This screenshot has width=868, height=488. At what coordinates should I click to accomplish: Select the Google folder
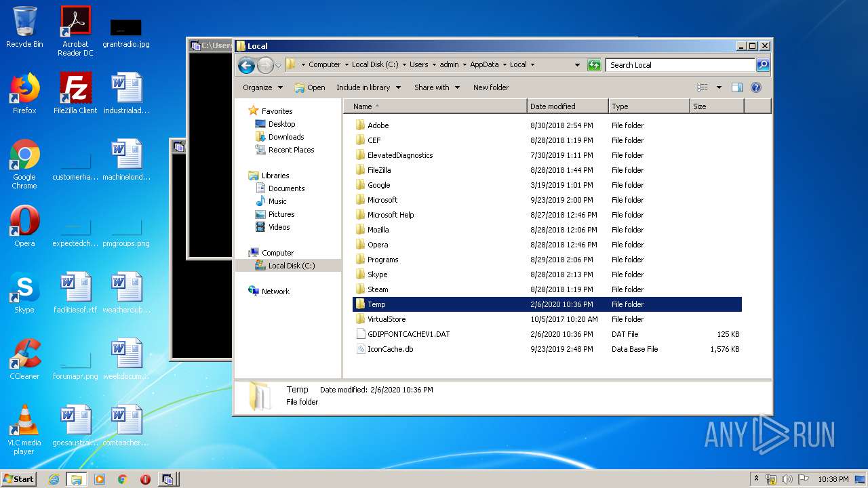pos(378,185)
